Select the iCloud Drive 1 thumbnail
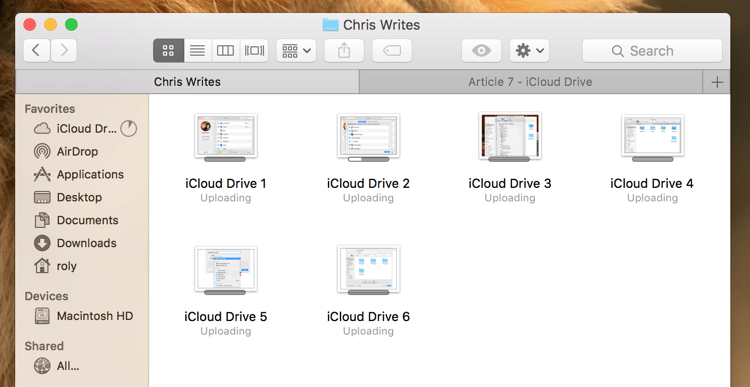750x387 pixels. point(225,137)
